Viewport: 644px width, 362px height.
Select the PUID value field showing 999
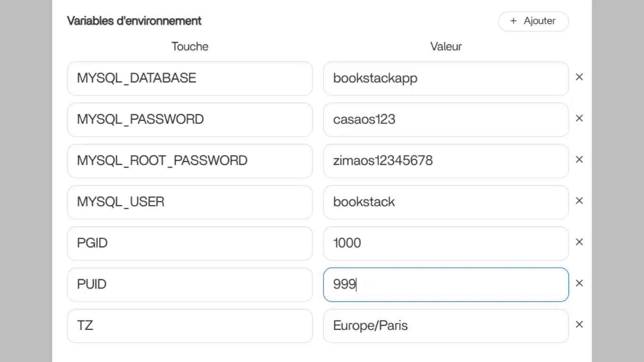pos(446,284)
